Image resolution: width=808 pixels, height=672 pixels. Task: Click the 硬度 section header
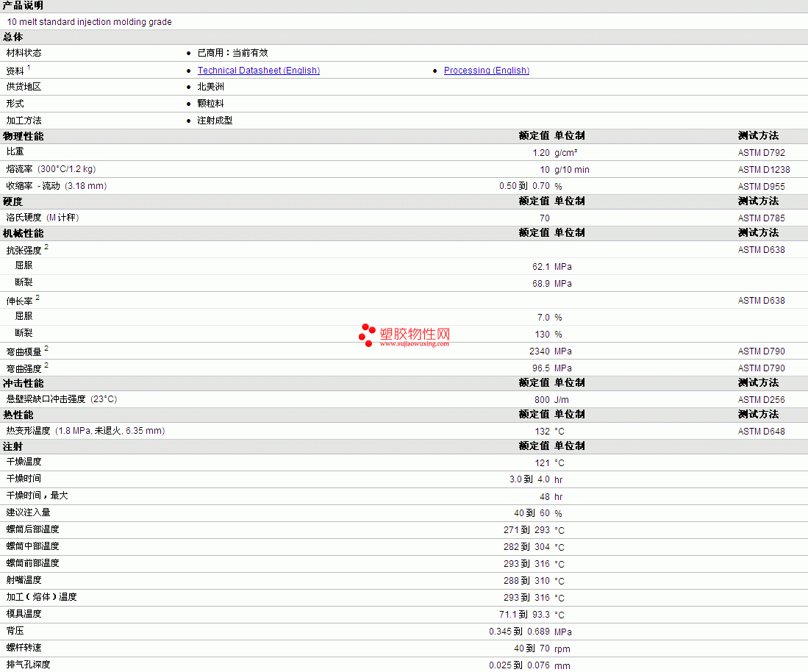coord(13,201)
